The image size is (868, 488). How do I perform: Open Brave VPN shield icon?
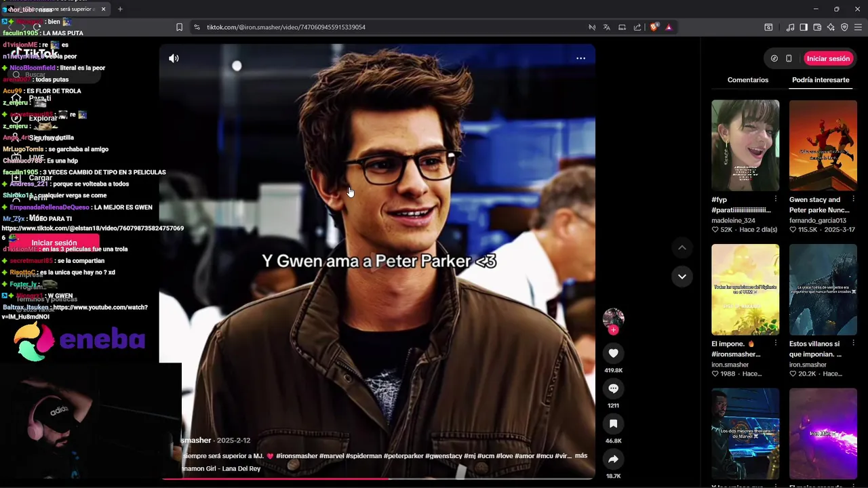pos(844,27)
